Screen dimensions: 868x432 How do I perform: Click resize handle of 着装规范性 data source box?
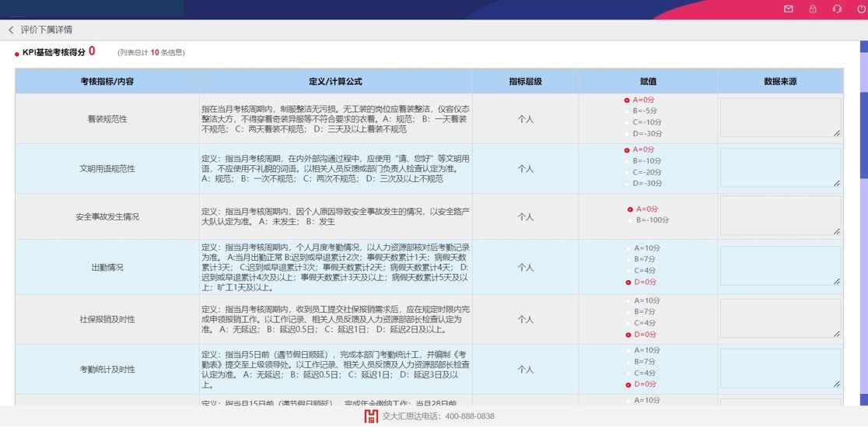837,133
